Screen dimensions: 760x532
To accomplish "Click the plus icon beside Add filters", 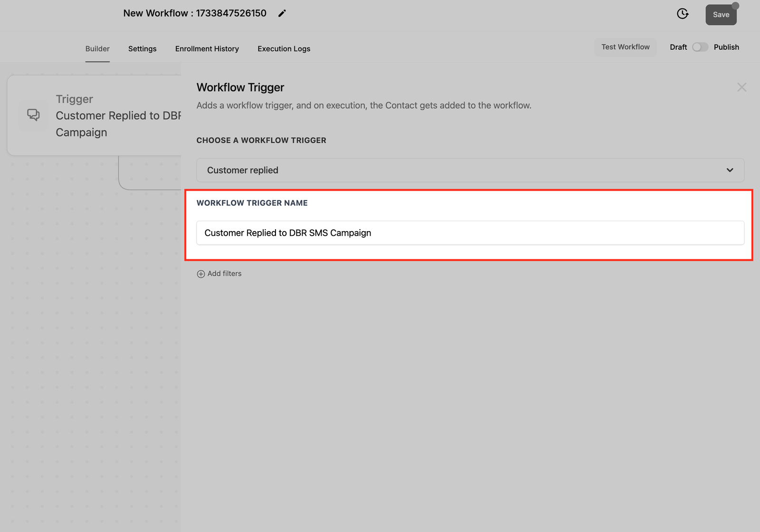I will pos(201,274).
